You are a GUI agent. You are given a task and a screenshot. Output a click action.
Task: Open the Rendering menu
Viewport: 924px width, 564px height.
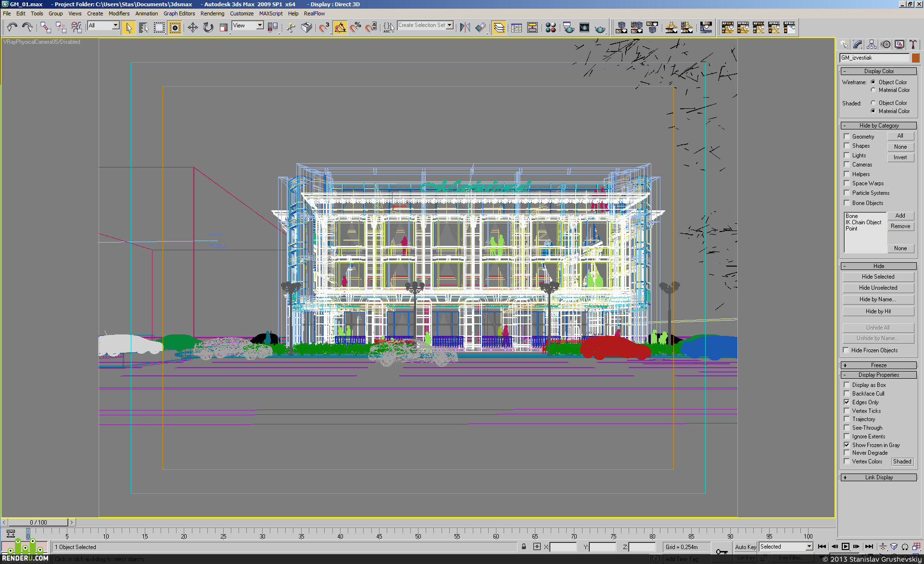[x=212, y=13]
